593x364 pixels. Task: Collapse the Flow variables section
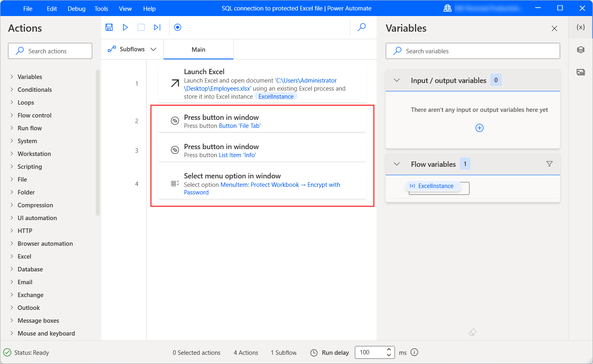pyautogui.click(x=397, y=164)
